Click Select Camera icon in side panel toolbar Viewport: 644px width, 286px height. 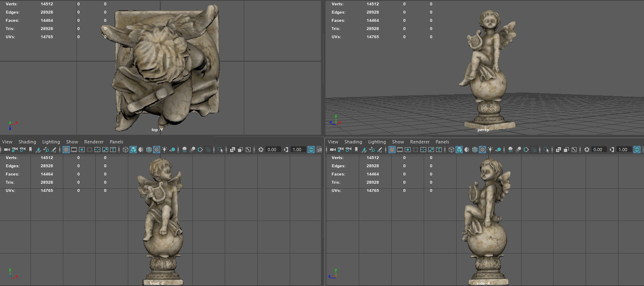(332, 150)
